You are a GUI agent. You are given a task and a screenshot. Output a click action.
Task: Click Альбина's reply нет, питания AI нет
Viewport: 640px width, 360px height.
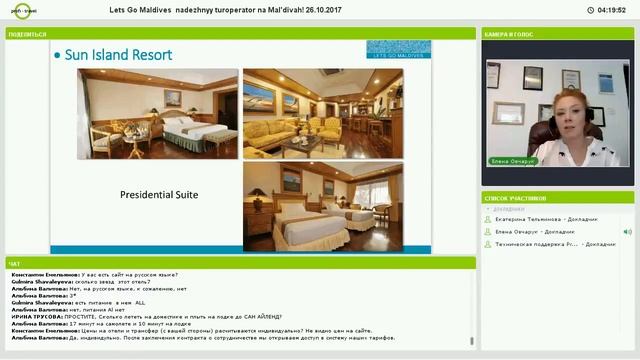[68, 310]
